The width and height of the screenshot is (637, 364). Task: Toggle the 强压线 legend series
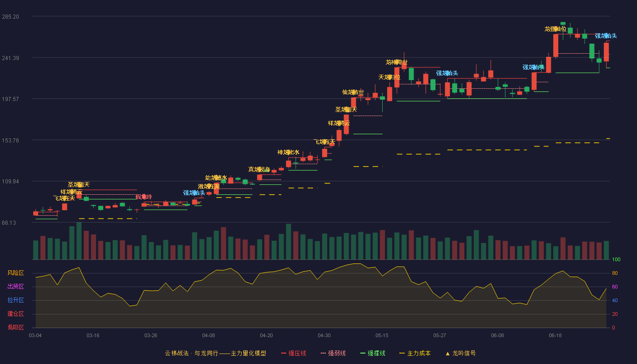point(293,353)
